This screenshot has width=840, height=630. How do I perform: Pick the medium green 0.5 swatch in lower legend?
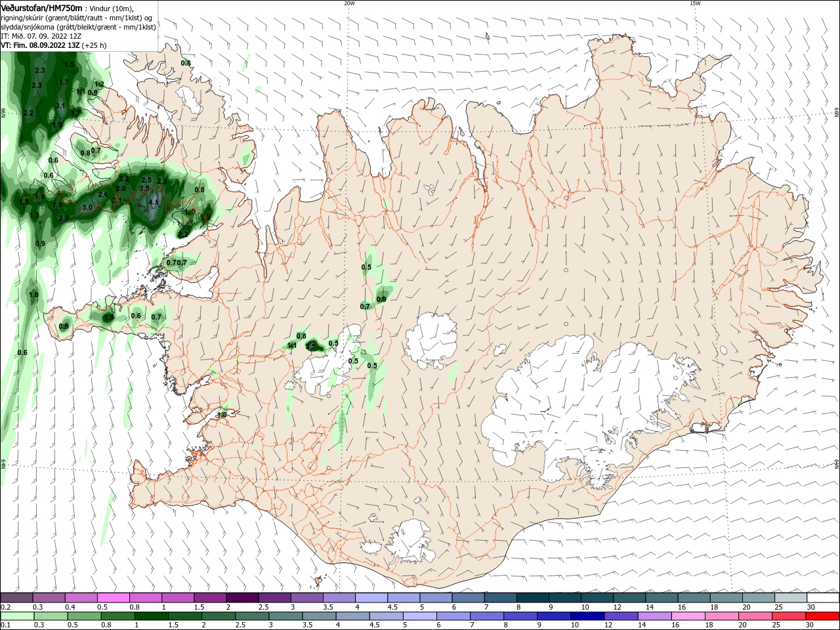click(x=85, y=616)
